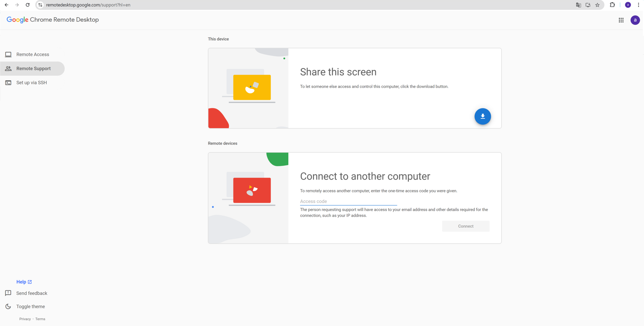Click the blue download button
The height and width of the screenshot is (326, 644).
pos(483,116)
